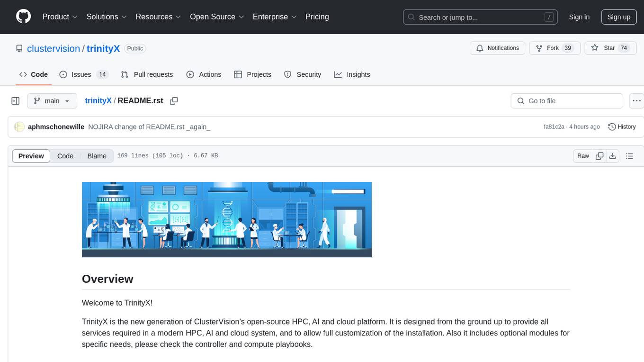Open the Issues tab
This screenshot has height=362, width=644.
click(84, 74)
